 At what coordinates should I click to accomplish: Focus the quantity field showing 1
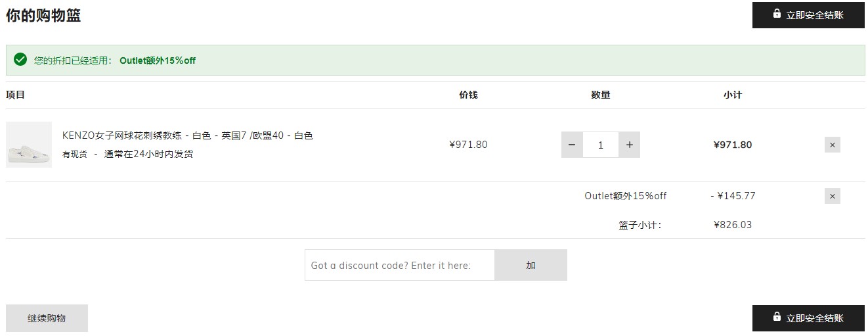click(x=601, y=145)
